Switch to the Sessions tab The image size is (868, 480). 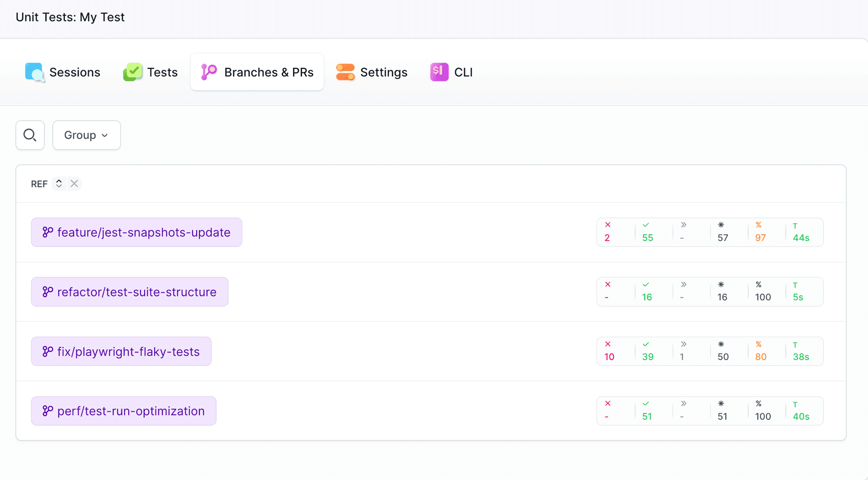[75, 72]
